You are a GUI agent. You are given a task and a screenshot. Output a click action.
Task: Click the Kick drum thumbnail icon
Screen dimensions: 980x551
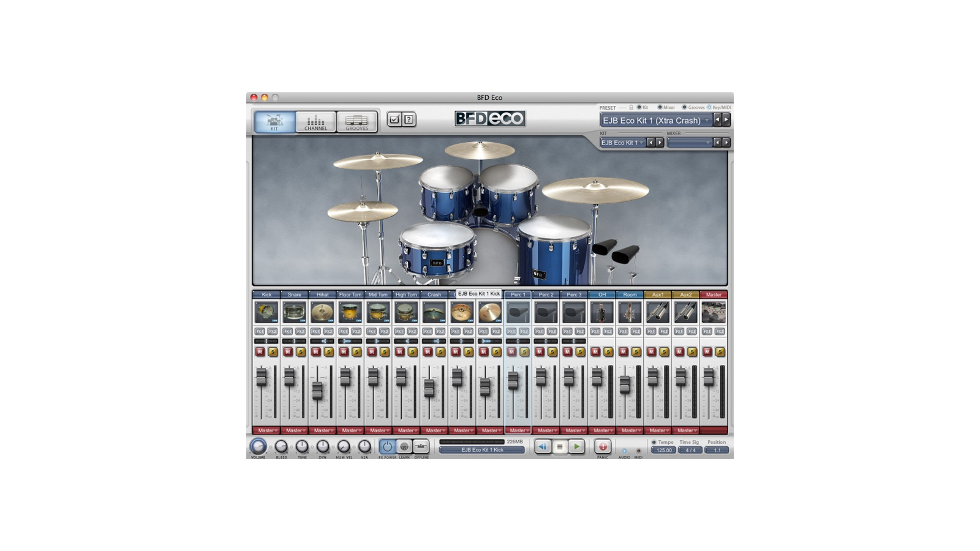pyautogui.click(x=266, y=312)
